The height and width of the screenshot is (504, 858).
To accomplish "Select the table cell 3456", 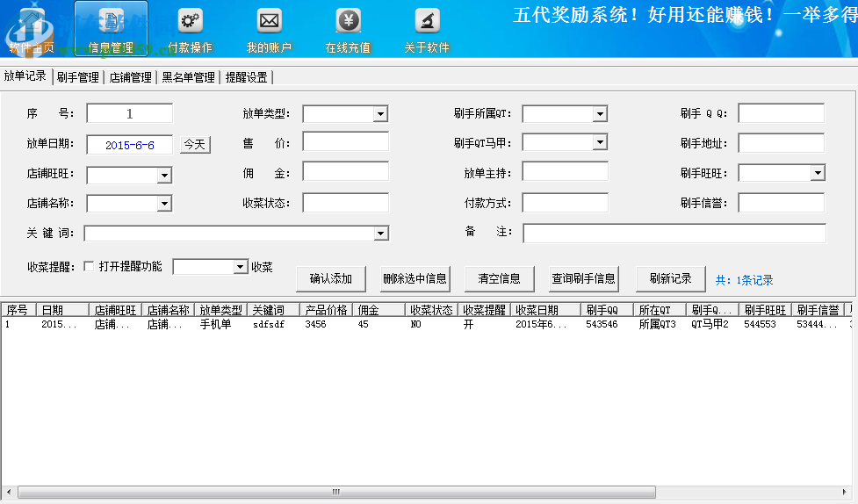I will pyautogui.click(x=316, y=325).
